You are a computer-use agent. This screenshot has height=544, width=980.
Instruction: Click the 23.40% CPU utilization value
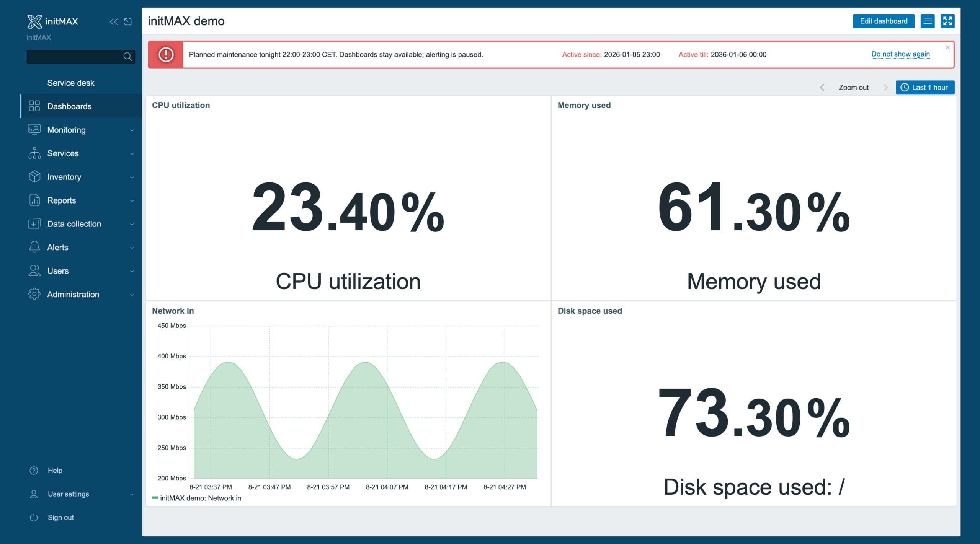point(348,207)
